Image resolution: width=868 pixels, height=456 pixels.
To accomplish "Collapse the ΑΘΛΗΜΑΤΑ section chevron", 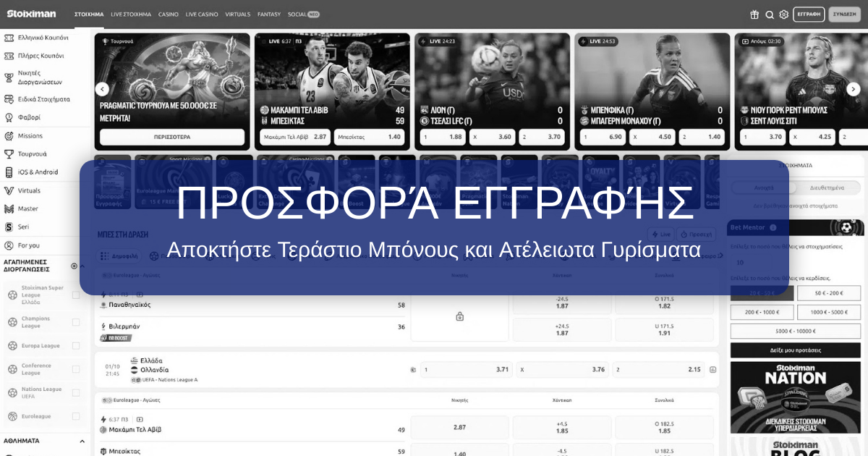I will click(81, 440).
